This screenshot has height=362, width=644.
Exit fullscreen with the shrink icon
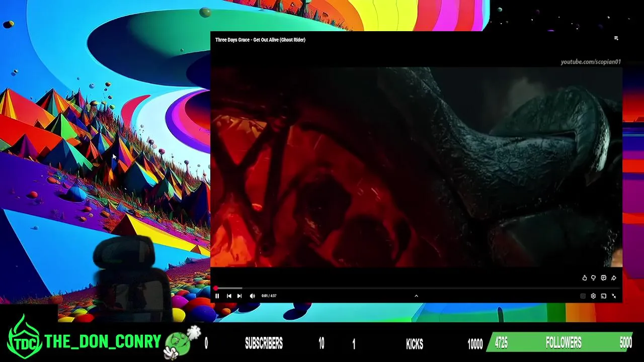tap(614, 296)
